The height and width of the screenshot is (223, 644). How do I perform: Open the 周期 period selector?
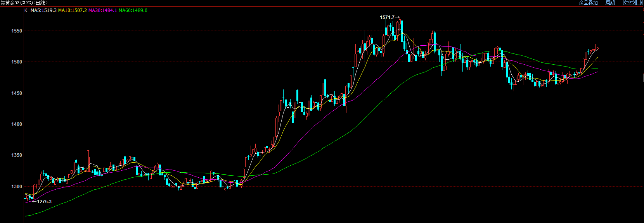tap(610, 3)
